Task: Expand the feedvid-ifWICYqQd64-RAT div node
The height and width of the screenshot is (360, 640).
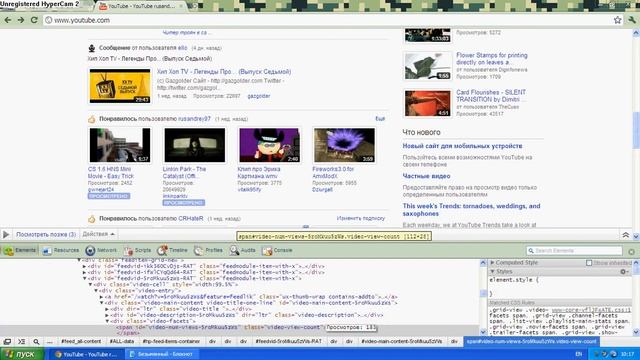Action: (84, 272)
